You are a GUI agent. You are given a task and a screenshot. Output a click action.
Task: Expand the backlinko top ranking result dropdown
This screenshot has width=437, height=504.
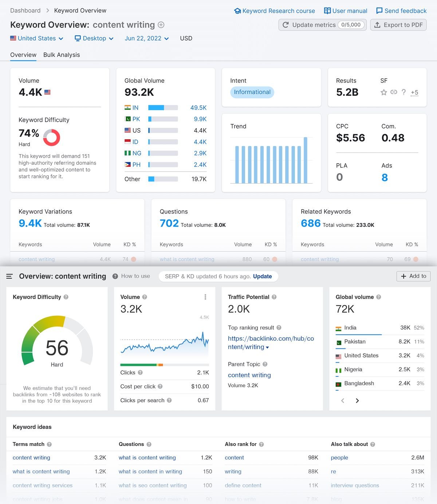pos(268,347)
